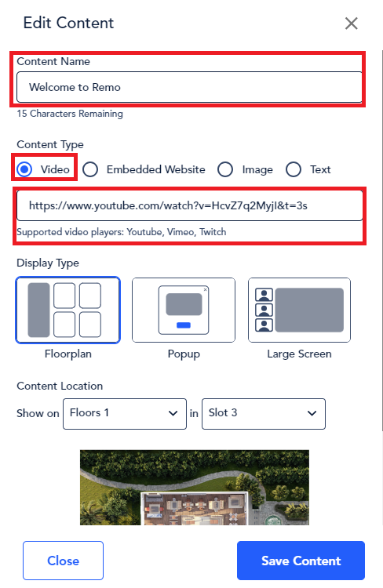The image size is (383, 588).
Task: Expand the Slot 3 dropdown
Action: pos(264,414)
